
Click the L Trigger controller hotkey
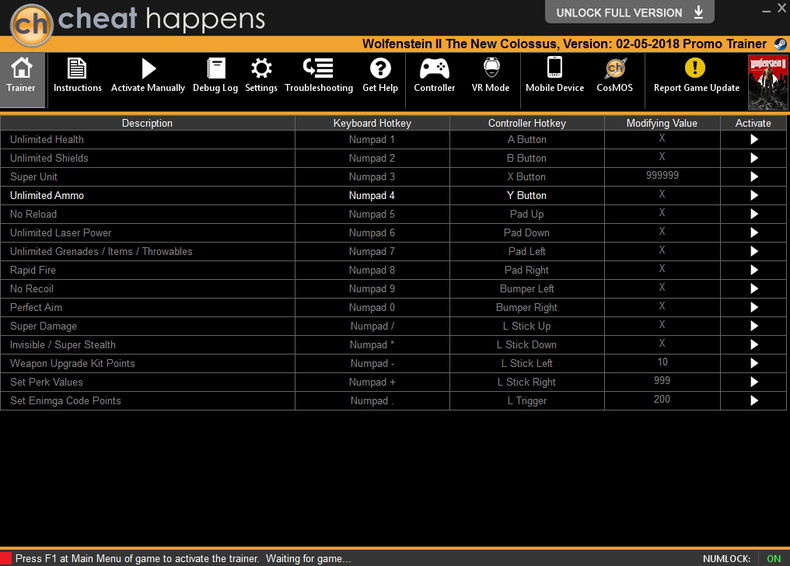tap(526, 401)
